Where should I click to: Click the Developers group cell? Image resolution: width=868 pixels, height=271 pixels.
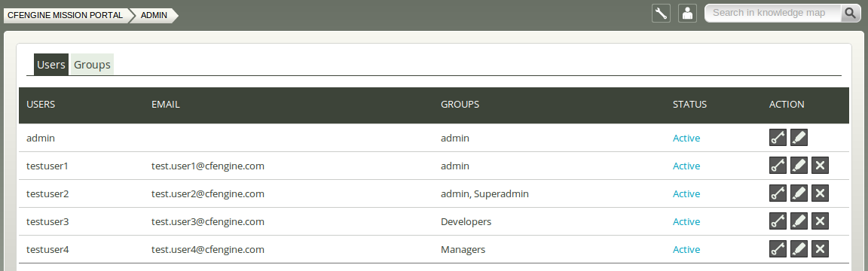coord(466,222)
